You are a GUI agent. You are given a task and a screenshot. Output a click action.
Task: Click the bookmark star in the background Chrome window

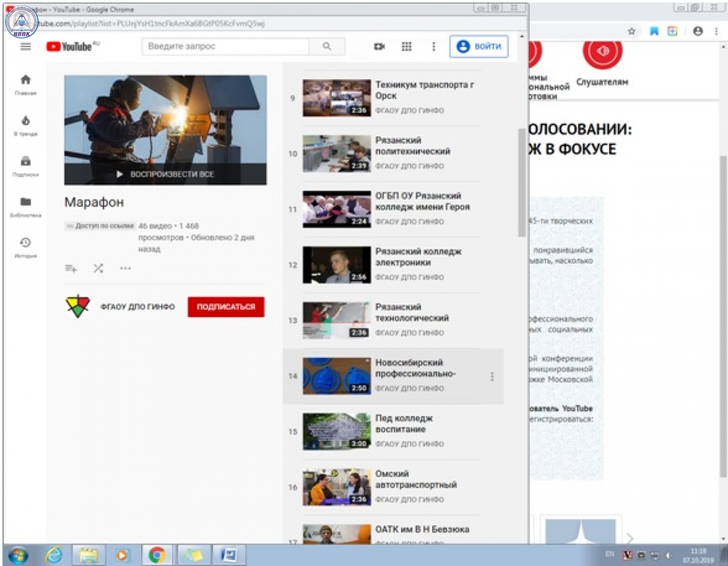(x=632, y=31)
